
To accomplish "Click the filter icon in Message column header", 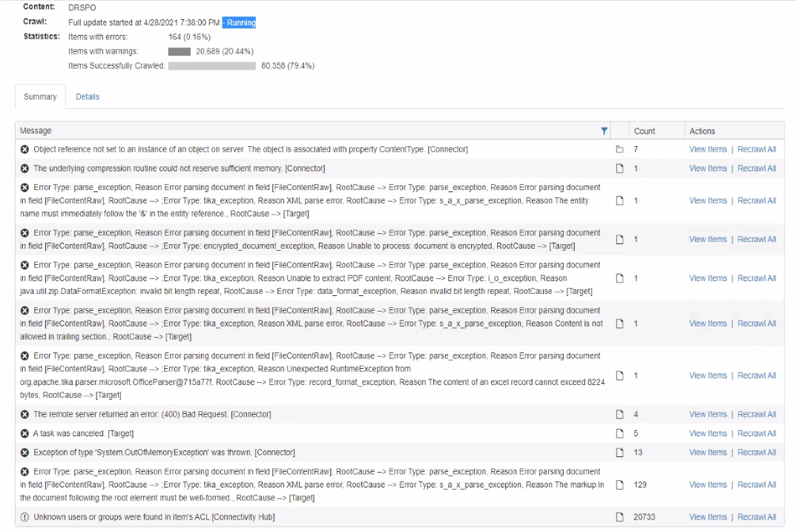I will click(604, 131).
